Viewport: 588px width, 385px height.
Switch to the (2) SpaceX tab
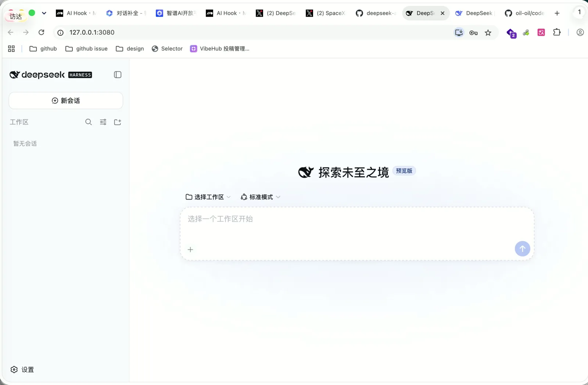(326, 13)
